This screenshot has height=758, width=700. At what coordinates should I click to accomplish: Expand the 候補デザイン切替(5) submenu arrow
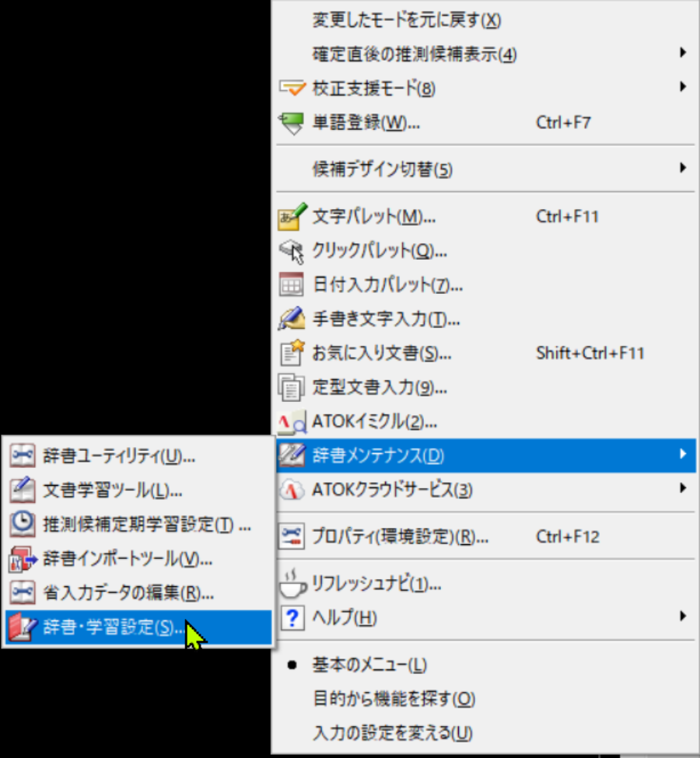pyautogui.click(x=683, y=168)
